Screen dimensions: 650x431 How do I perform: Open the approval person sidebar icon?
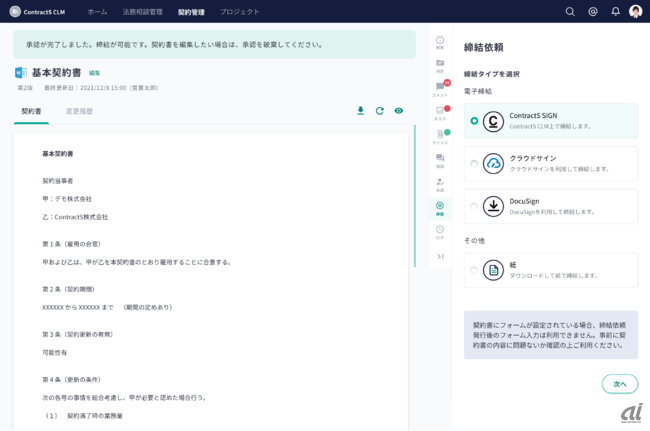pos(440,184)
